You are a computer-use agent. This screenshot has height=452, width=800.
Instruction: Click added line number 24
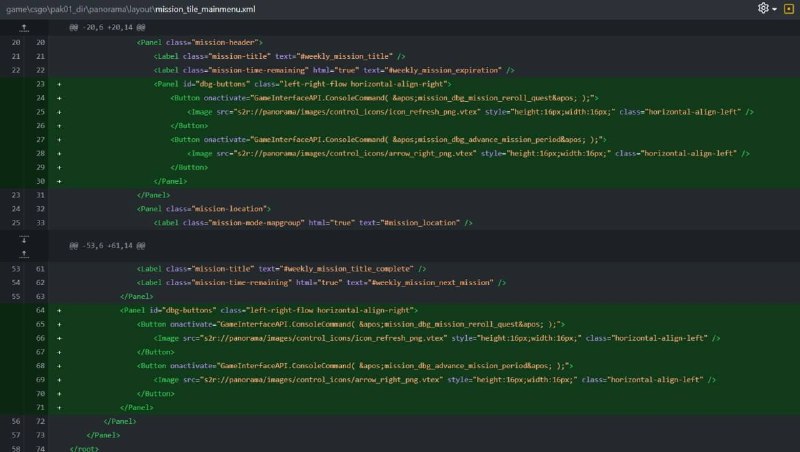coord(40,98)
